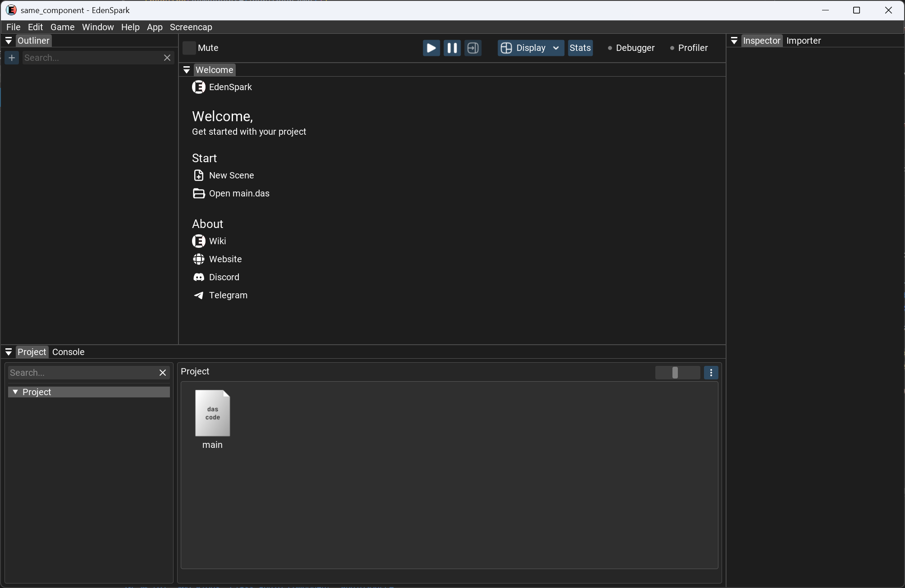Collapse the Project tree node
The image size is (905, 588).
pyautogui.click(x=15, y=392)
